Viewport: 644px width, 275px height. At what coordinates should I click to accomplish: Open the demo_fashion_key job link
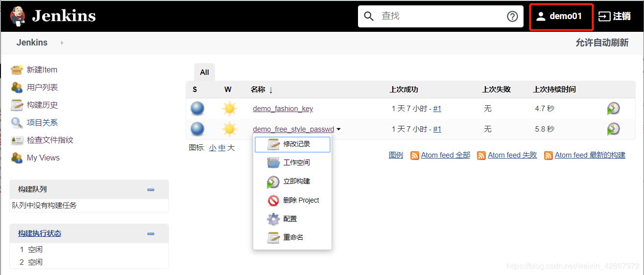click(x=283, y=109)
